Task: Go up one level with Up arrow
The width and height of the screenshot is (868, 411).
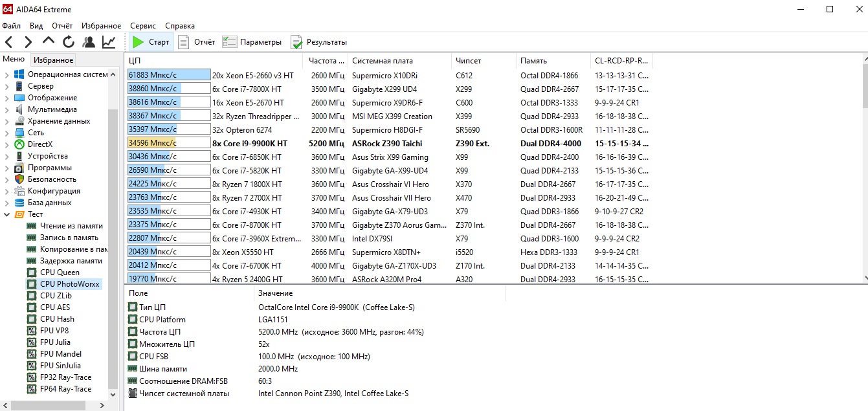Action: point(49,41)
